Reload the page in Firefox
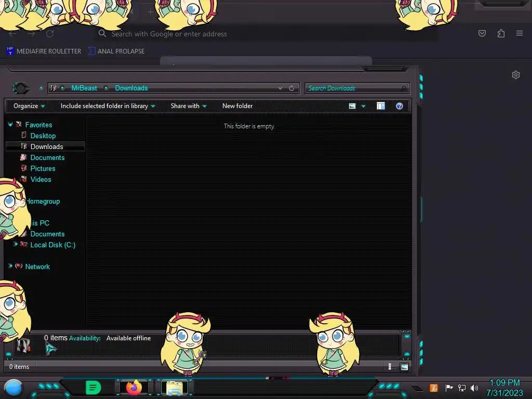The height and width of the screenshot is (399, 532). [x=50, y=34]
